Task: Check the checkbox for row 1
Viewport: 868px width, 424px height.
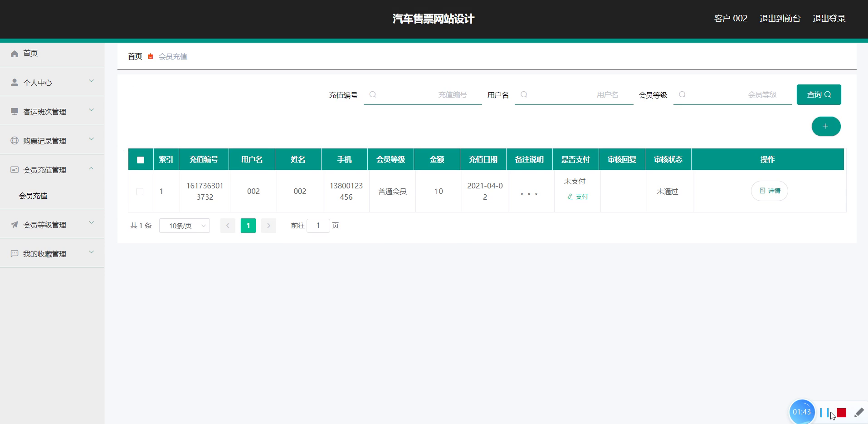Action: coord(140,192)
